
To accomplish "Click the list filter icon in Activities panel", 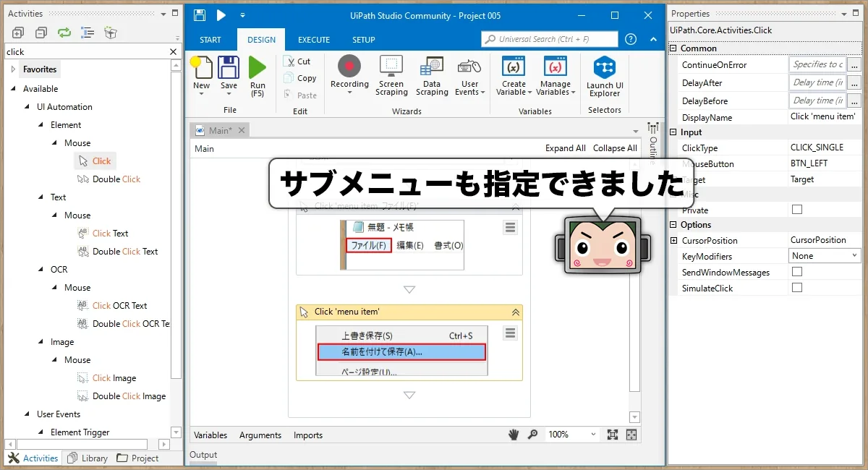I will pyautogui.click(x=88, y=32).
